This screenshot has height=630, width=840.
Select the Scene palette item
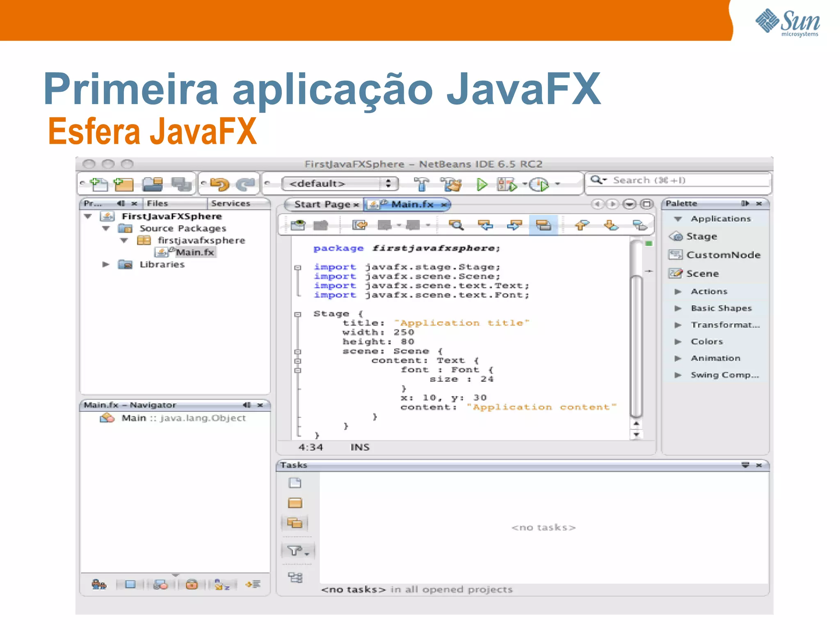(x=694, y=274)
